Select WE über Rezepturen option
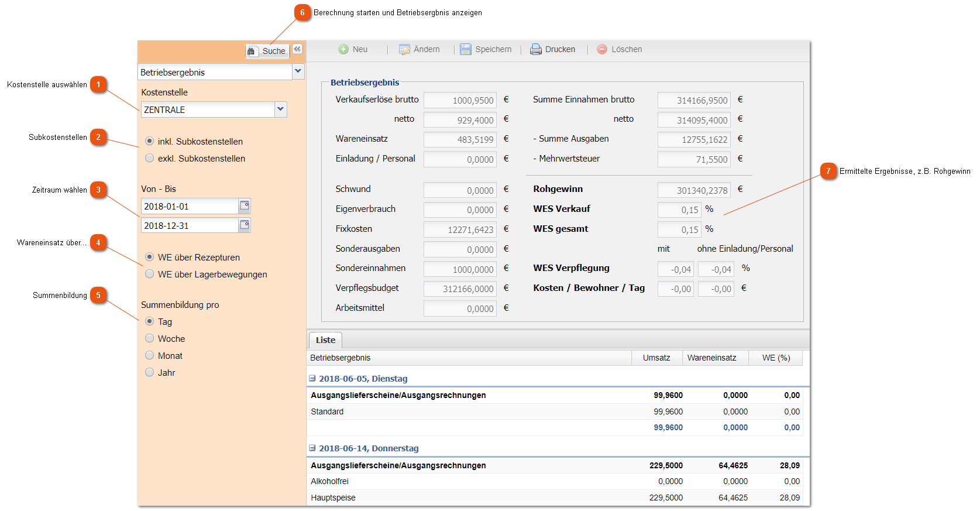The image size is (980, 511). click(x=150, y=257)
